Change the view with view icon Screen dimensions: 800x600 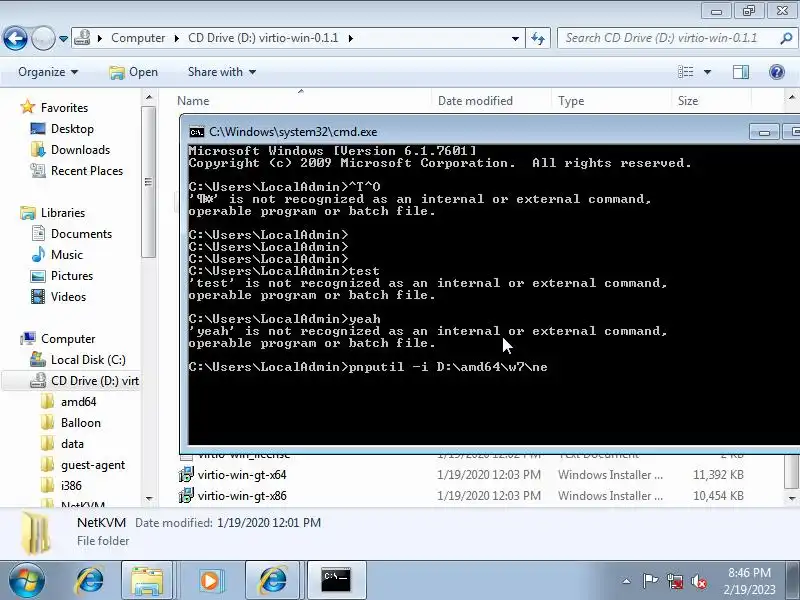point(686,72)
